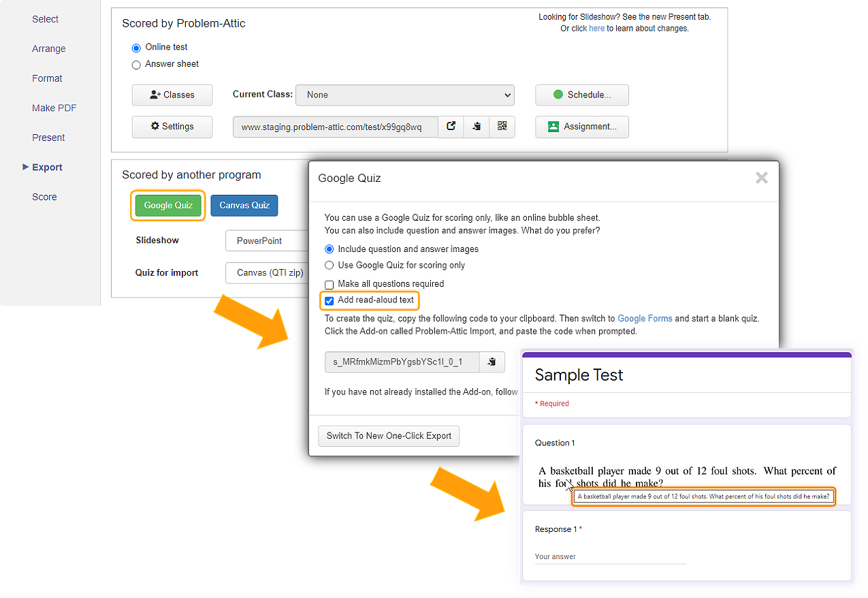The image size is (868, 598).
Task: Click the Your answer field
Action: pyautogui.click(x=611, y=556)
